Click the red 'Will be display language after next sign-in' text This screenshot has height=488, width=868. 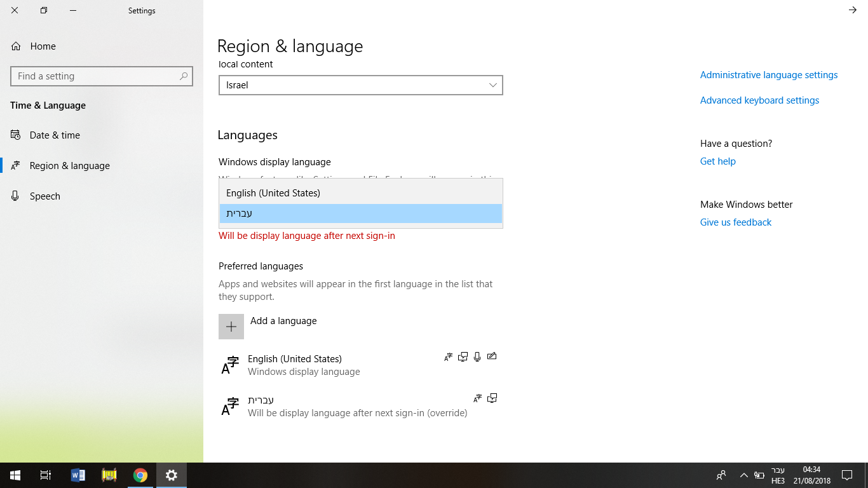(x=307, y=236)
